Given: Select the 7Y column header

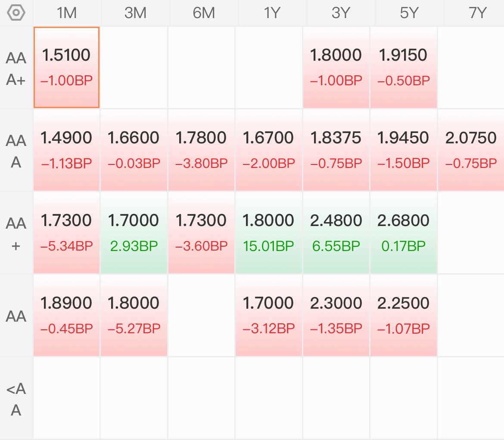Looking at the screenshot, I should pos(474,13).
